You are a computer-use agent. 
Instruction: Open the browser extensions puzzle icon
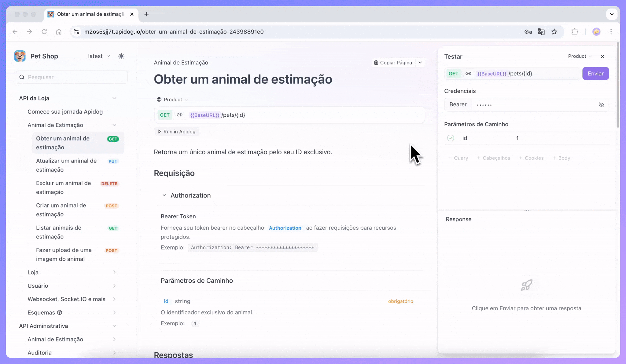[x=575, y=32]
